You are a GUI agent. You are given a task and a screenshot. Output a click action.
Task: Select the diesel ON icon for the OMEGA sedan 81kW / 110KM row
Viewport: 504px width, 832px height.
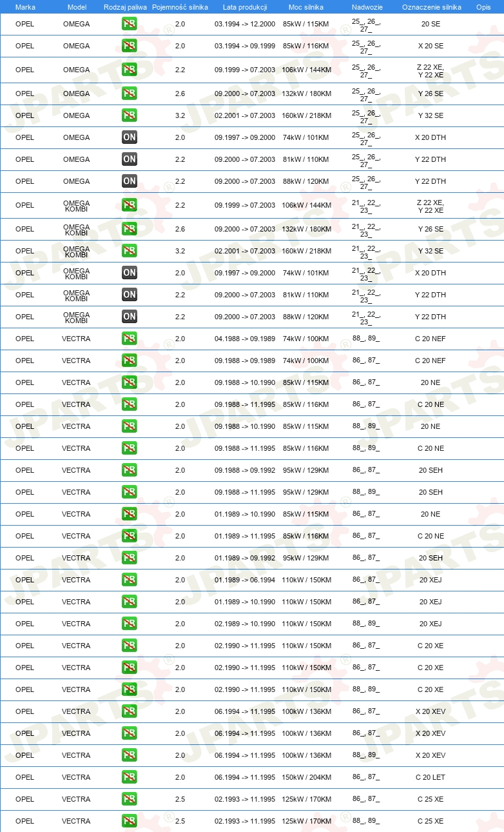click(x=130, y=159)
